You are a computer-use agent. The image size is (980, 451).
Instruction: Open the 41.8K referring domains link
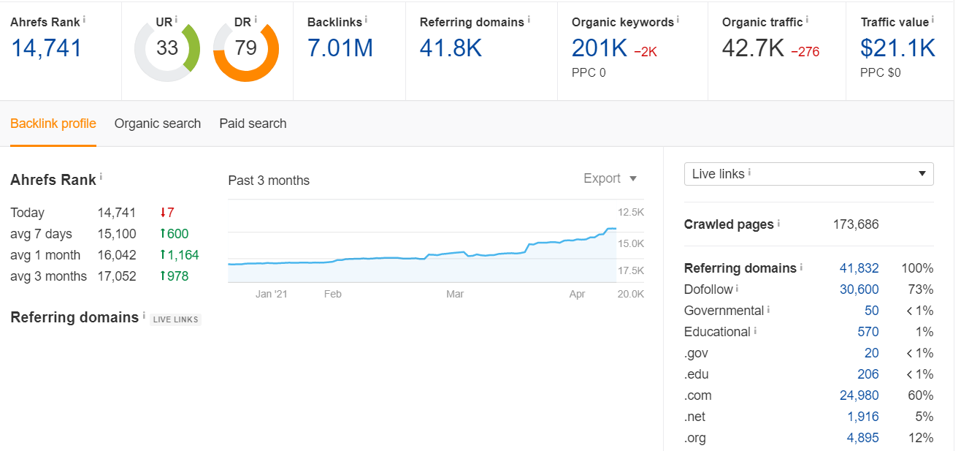pyautogui.click(x=451, y=48)
